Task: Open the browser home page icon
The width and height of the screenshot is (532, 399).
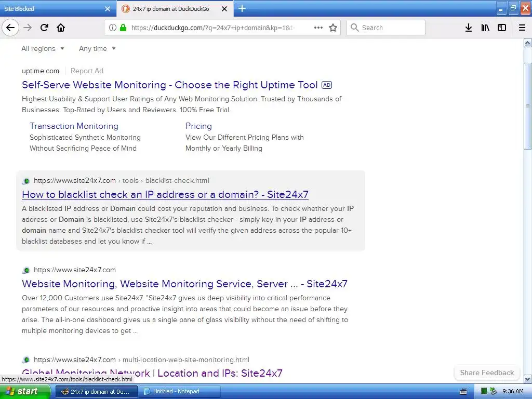Action: pyautogui.click(x=61, y=28)
